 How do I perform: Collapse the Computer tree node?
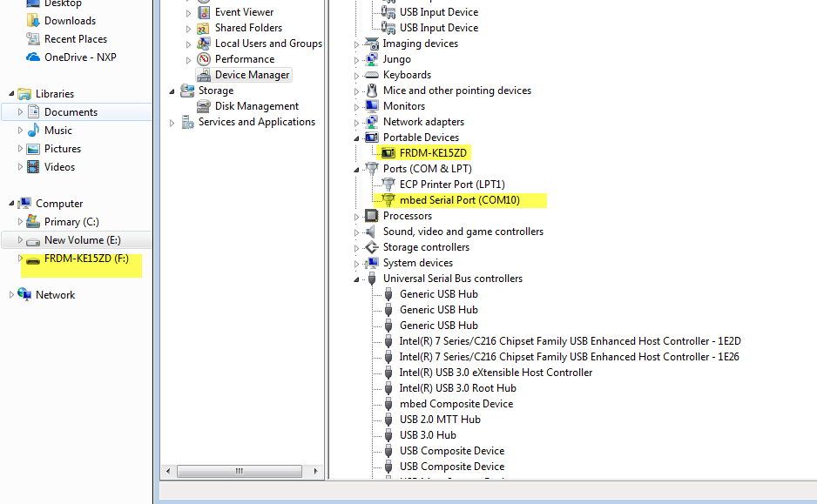(x=11, y=203)
